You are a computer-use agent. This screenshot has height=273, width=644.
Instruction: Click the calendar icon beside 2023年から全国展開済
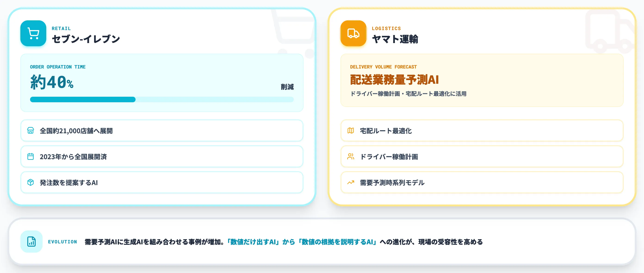[31, 156]
